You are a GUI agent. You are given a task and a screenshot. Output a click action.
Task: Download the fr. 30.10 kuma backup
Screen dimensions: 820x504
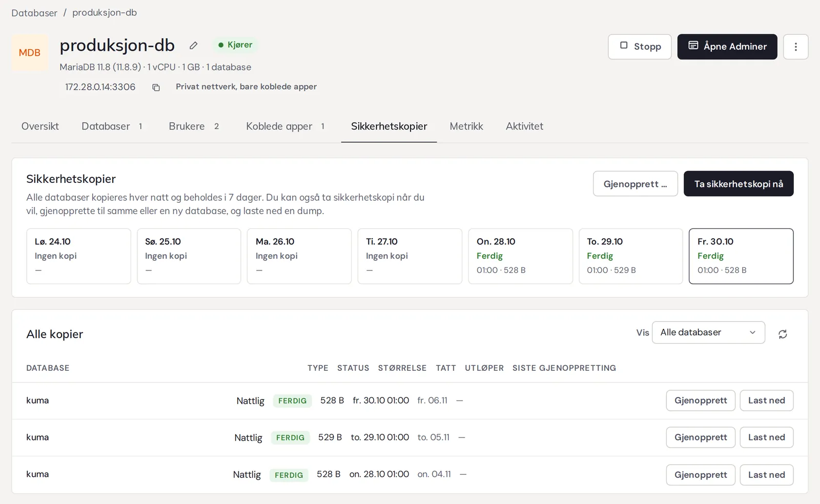point(766,401)
